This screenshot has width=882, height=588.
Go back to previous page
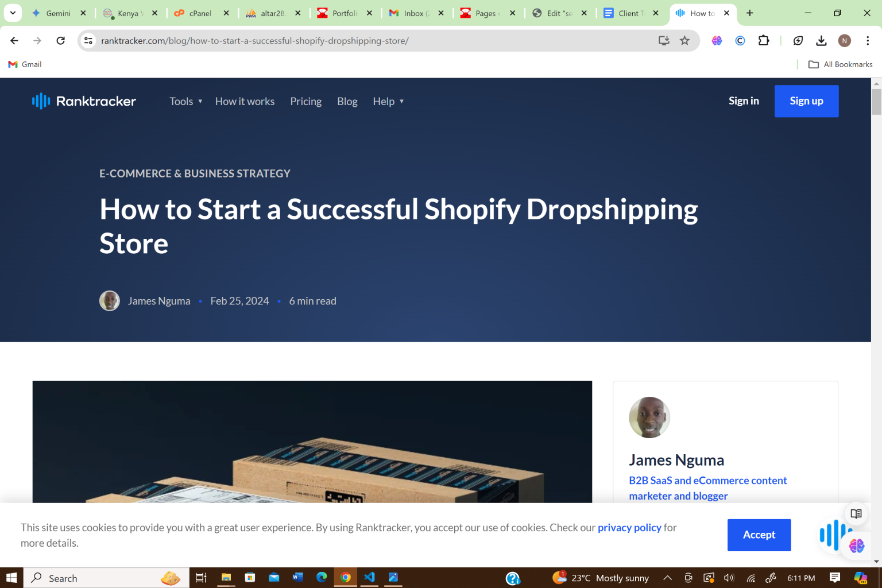point(14,41)
